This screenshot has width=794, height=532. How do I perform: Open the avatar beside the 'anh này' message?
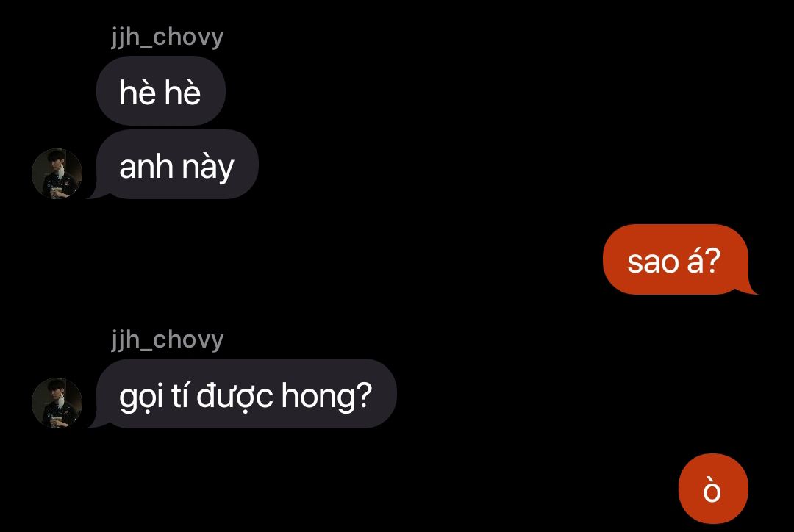(x=57, y=173)
